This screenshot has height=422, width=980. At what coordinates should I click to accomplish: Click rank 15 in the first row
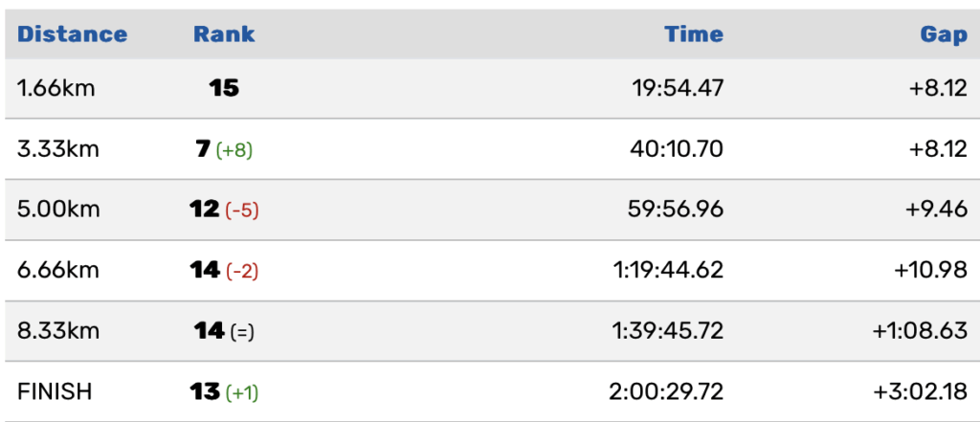(x=224, y=89)
